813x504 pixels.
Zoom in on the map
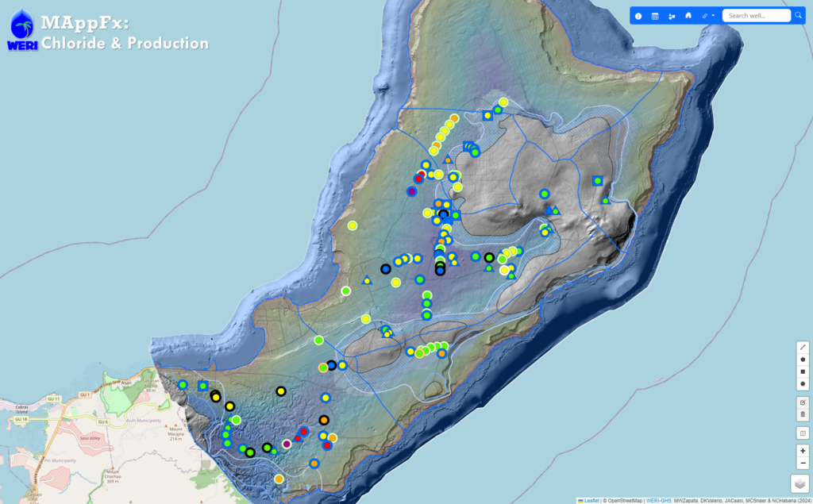pos(803,451)
